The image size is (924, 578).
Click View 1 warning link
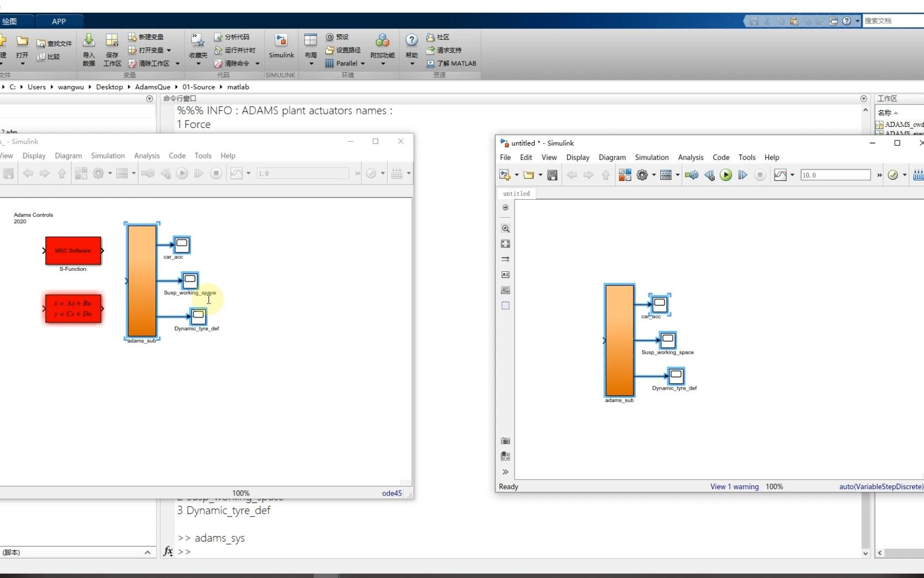coord(735,486)
